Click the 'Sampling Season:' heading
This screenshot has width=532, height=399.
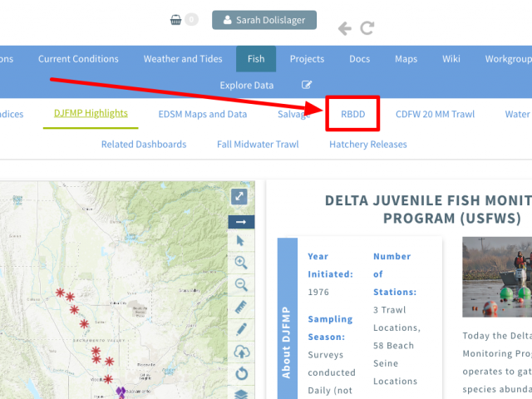tap(330, 328)
